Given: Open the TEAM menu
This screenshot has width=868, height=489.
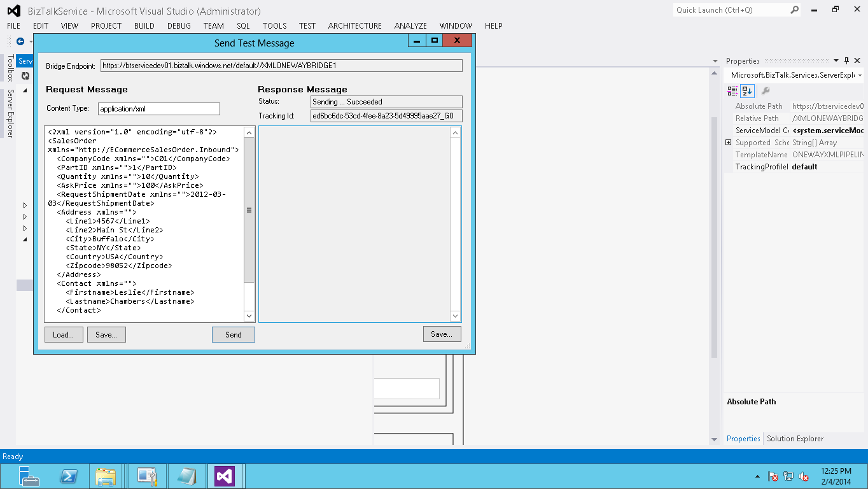Looking at the screenshot, I should (214, 26).
